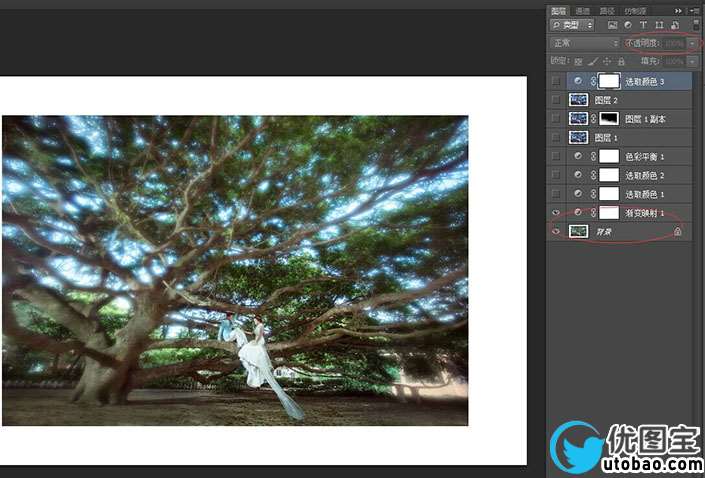Click the lock position icon
705x478 pixels.
pyautogui.click(x=607, y=61)
